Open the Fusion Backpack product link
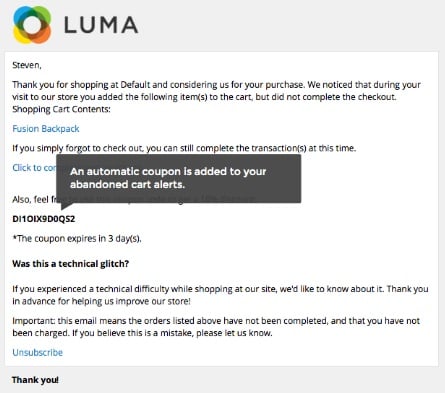This screenshot has height=393, width=445. (46, 129)
